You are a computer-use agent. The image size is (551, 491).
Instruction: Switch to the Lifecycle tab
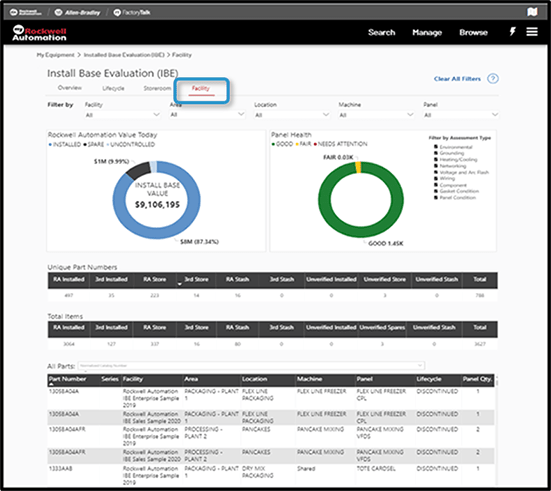pos(113,88)
